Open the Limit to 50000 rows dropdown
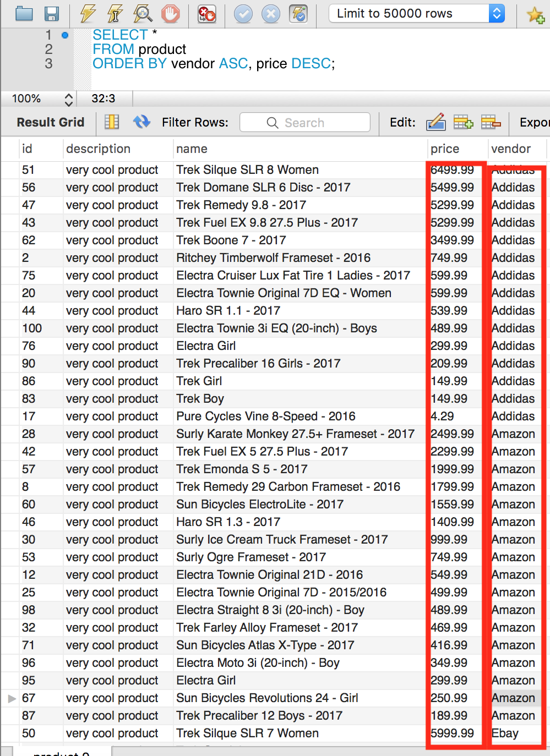 coord(417,13)
